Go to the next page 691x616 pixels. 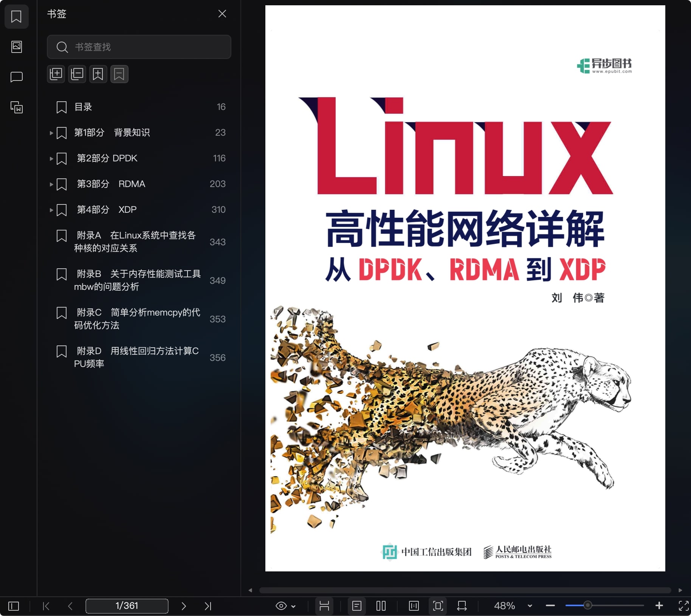184,606
